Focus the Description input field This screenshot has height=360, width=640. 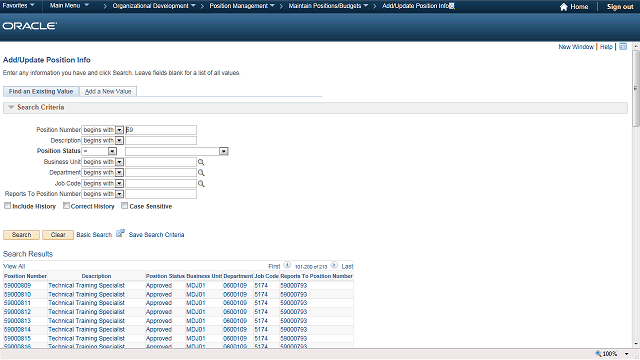tap(161, 140)
